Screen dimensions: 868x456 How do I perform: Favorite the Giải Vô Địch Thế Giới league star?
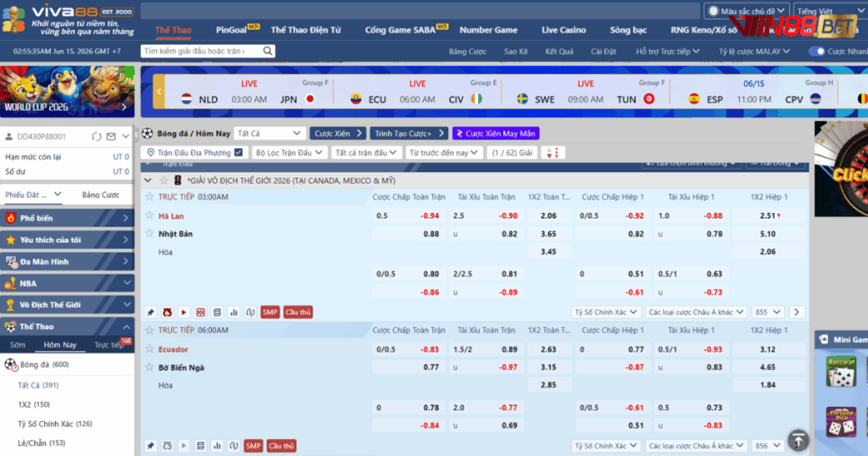click(164, 181)
